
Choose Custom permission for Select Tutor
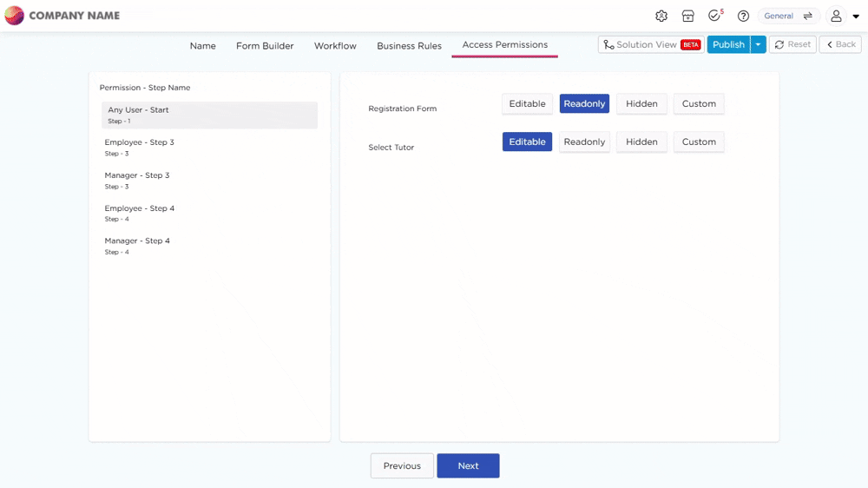(x=699, y=142)
